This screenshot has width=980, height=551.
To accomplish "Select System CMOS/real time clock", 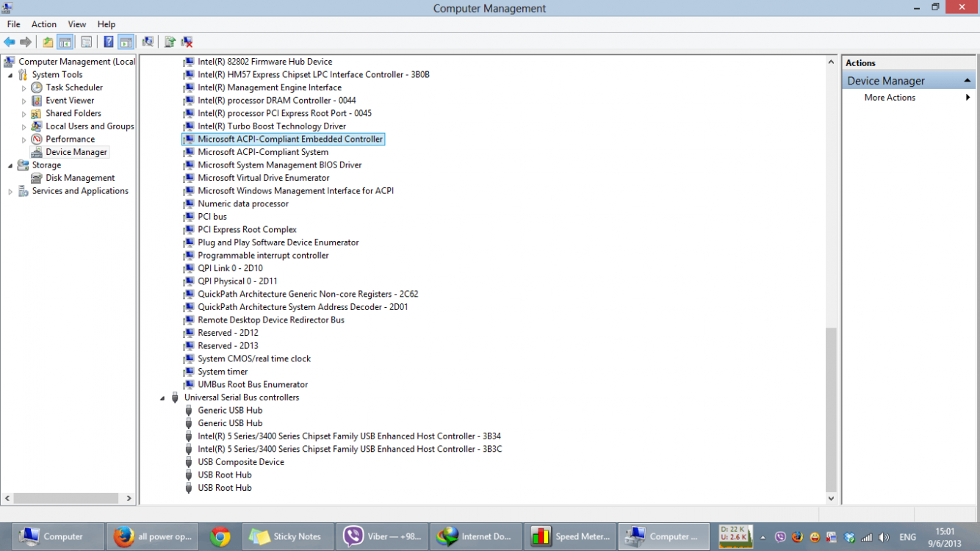I will coord(254,359).
